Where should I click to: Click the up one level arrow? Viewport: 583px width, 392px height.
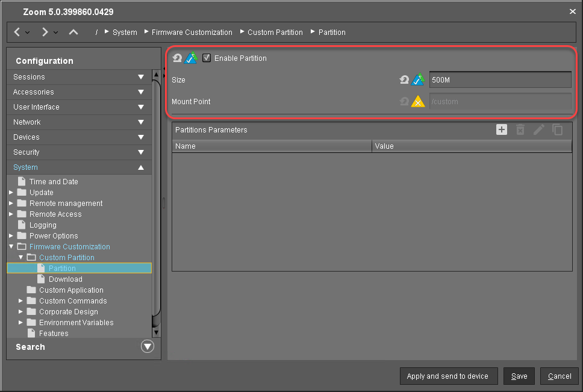point(73,32)
